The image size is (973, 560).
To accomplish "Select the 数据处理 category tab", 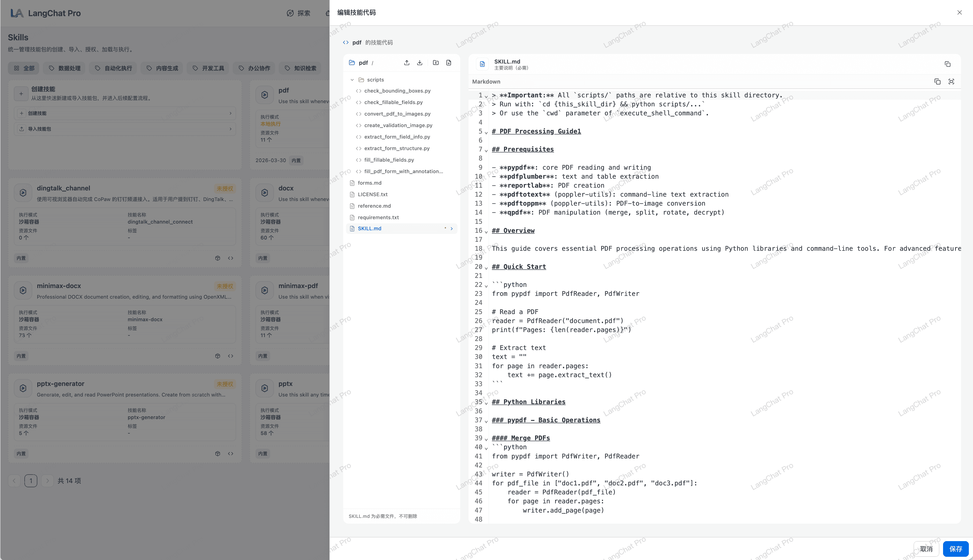I will [x=64, y=68].
